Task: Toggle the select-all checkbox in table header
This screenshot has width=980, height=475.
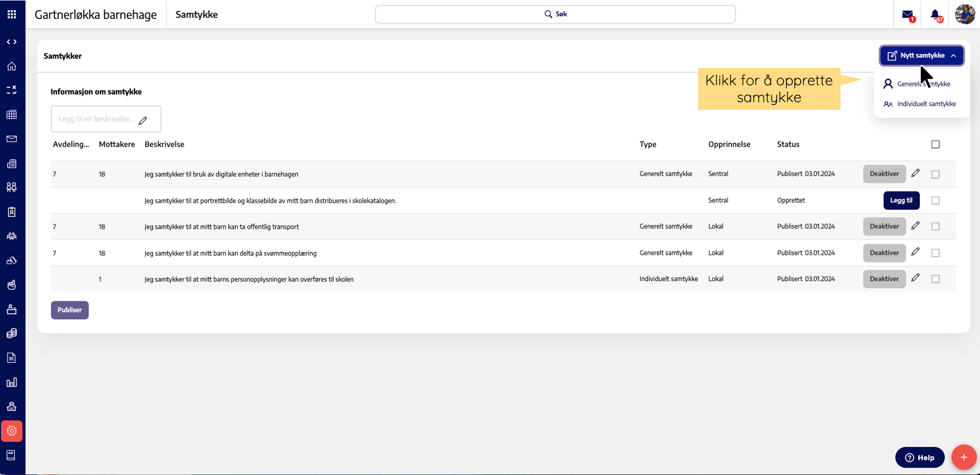Action: [x=935, y=145]
